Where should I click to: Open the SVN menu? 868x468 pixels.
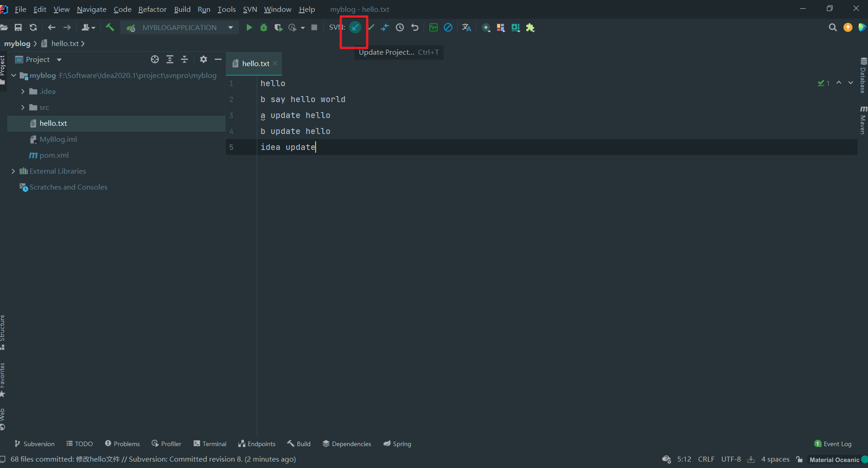point(250,9)
